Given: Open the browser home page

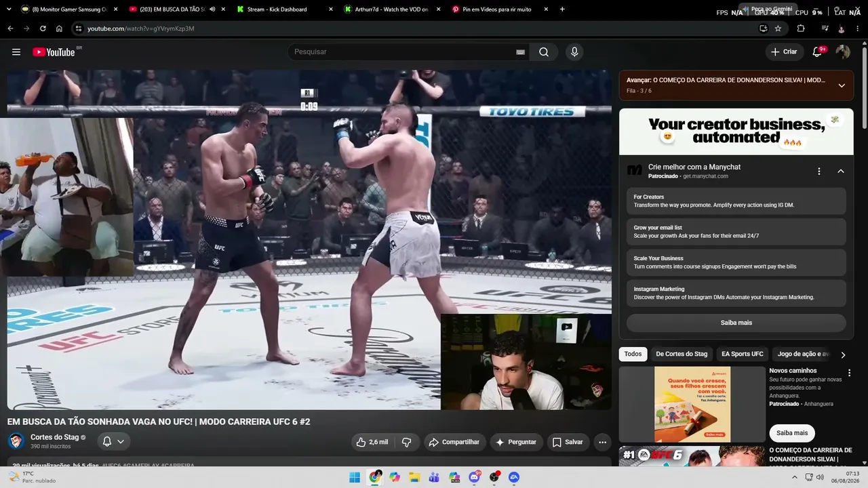Looking at the screenshot, I should pos(59,28).
